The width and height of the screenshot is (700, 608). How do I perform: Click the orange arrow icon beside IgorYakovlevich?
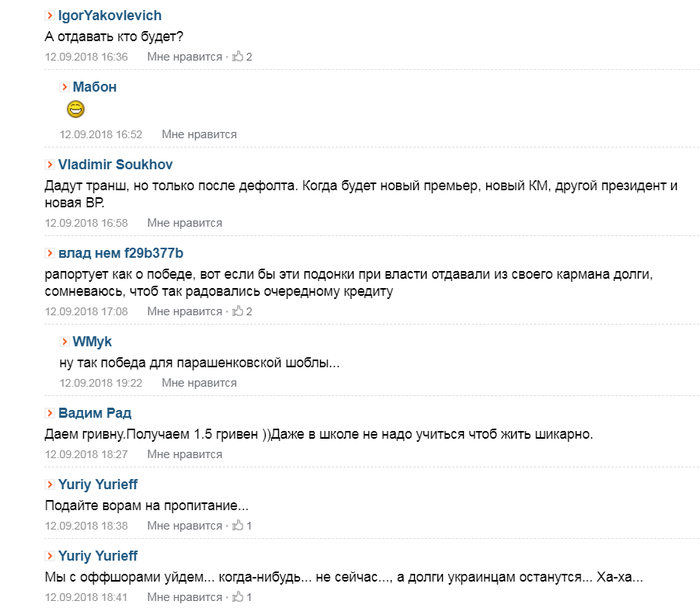click(50, 16)
